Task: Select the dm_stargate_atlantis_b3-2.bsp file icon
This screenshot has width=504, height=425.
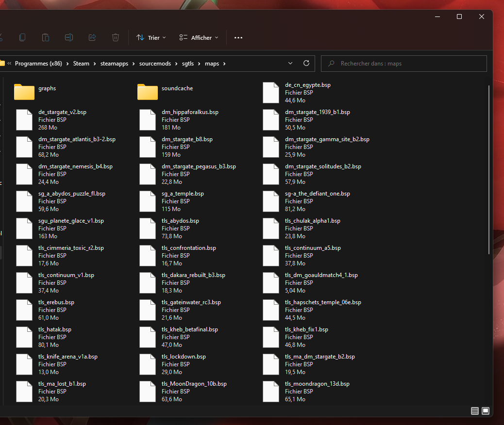Action: coord(24,147)
